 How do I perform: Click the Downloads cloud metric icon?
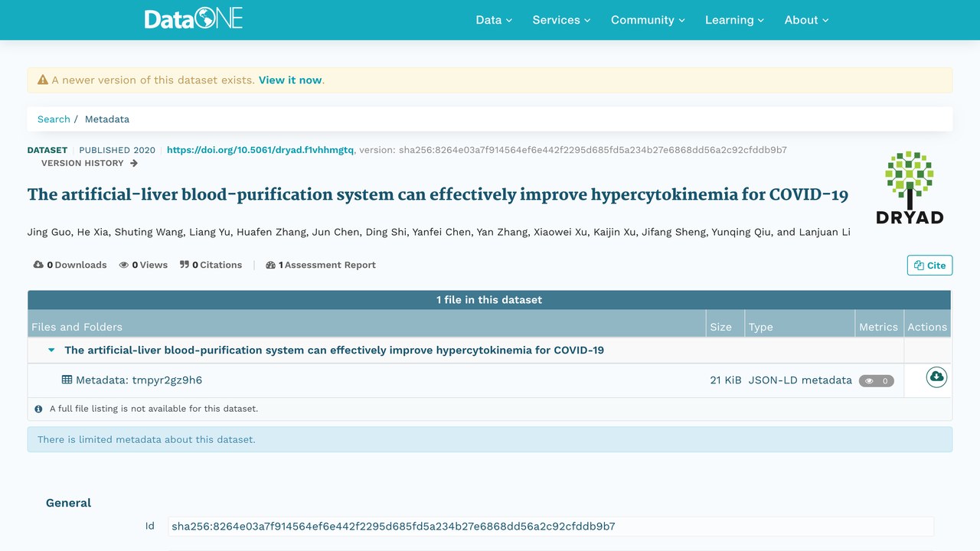click(x=38, y=265)
